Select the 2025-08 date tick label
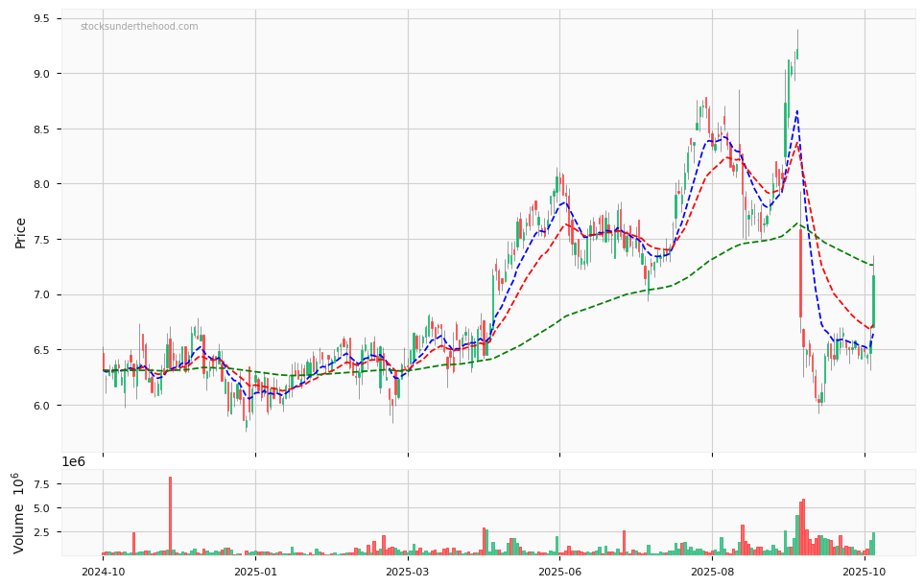The image size is (924, 586). pyautogui.click(x=712, y=572)
